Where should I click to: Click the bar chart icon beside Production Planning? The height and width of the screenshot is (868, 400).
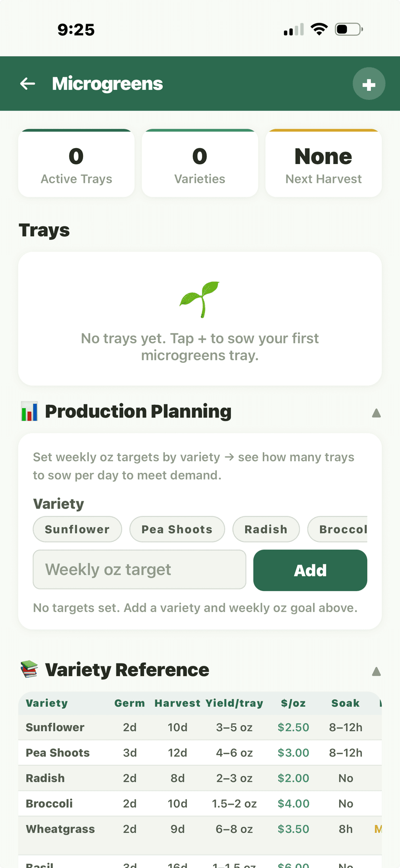[29, 411]
